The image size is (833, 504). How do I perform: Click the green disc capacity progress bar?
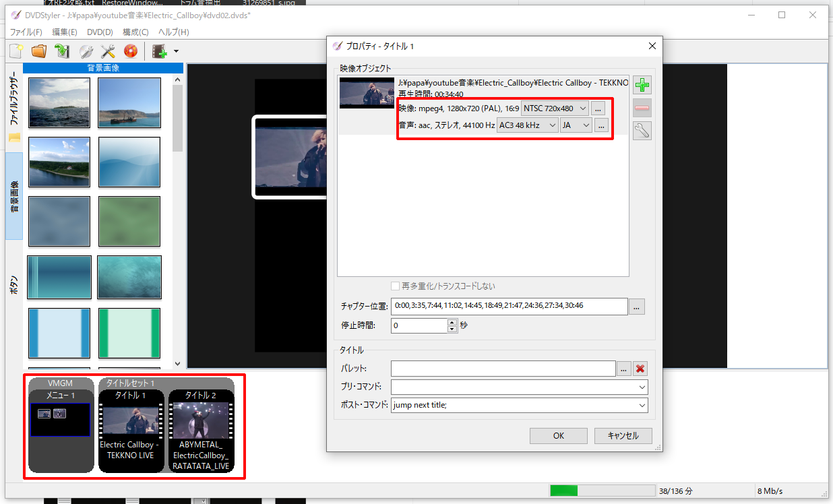pos(603,491)
